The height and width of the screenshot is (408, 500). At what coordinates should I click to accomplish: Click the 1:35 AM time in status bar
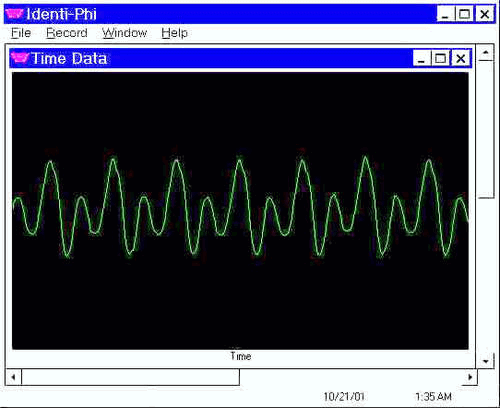coord(433,397)
